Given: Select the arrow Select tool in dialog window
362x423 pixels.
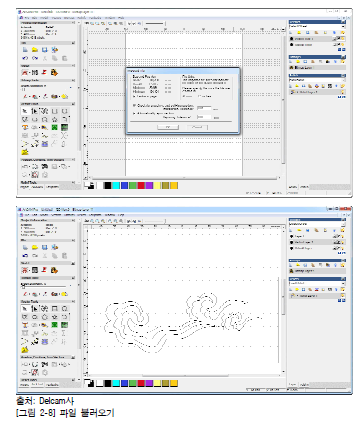Looking at the screenshot, I should (25, 111).
